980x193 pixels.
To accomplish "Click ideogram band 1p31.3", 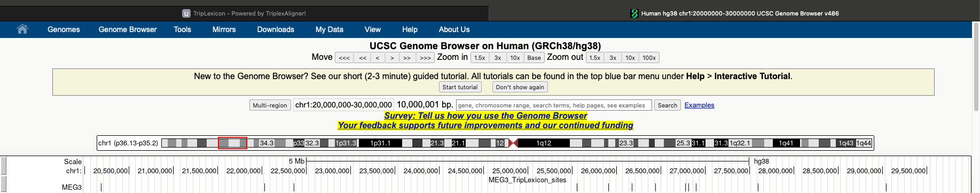I will [x=346, y=143].
